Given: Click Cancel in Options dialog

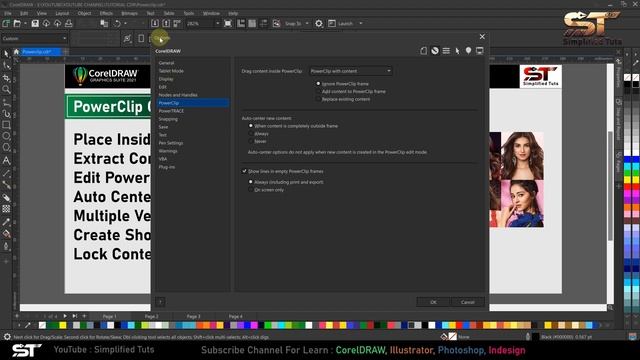Looking at the screenshot, I should pyautogui.click(x=468, y=302).
